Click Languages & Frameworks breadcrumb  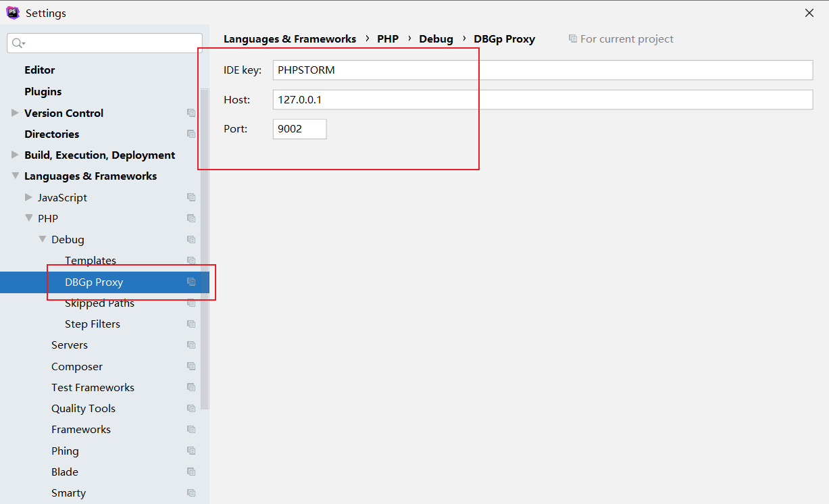pos(290,39)
